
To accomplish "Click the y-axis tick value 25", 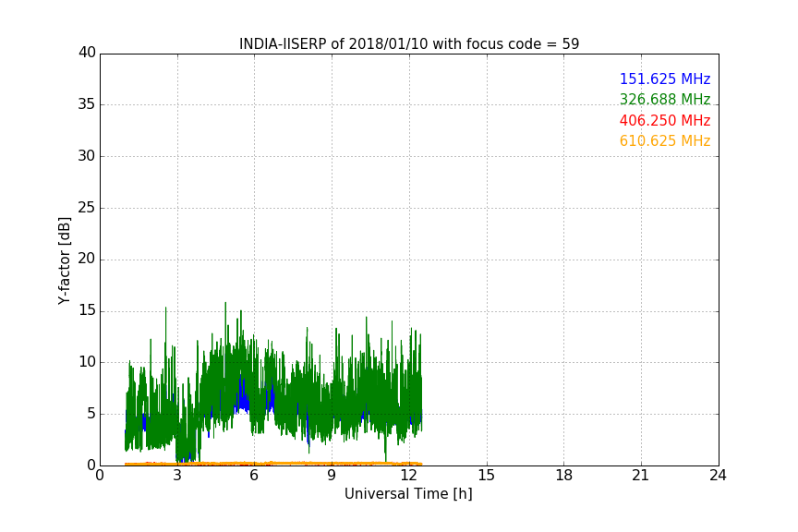I will click(x=87, y=208).
